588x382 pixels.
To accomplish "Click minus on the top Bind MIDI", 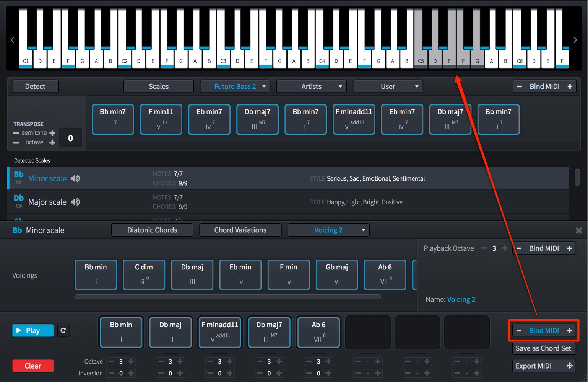I will coord(519,87).
